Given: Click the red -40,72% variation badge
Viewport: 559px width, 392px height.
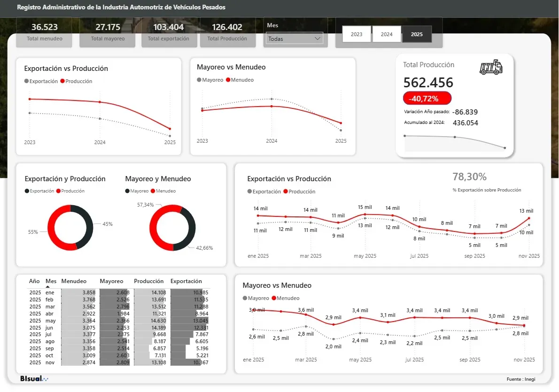Looking at the screenshot, I should 427,99.
